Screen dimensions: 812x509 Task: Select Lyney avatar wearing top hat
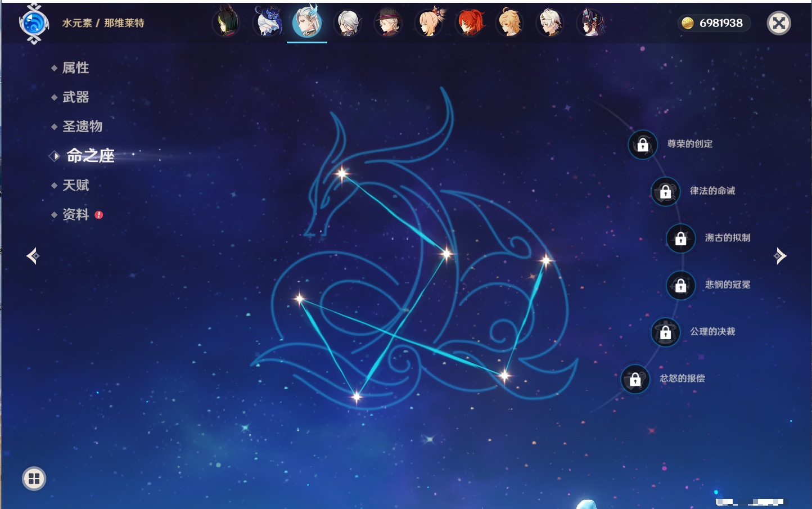389,23
